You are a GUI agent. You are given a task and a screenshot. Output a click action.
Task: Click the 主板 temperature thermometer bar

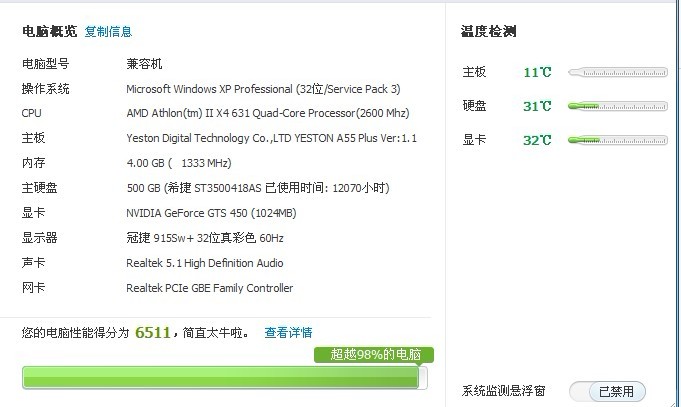click(x=616, y=72)
